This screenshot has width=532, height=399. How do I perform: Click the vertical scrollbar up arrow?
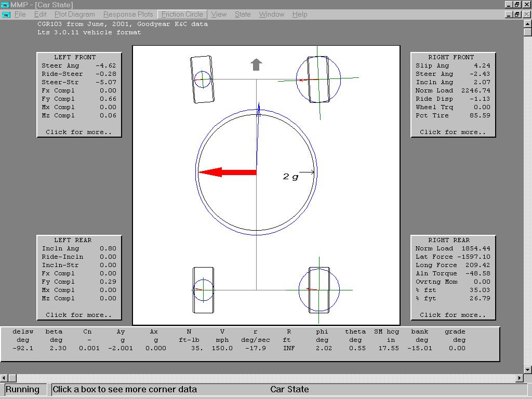tap(528, 24)
